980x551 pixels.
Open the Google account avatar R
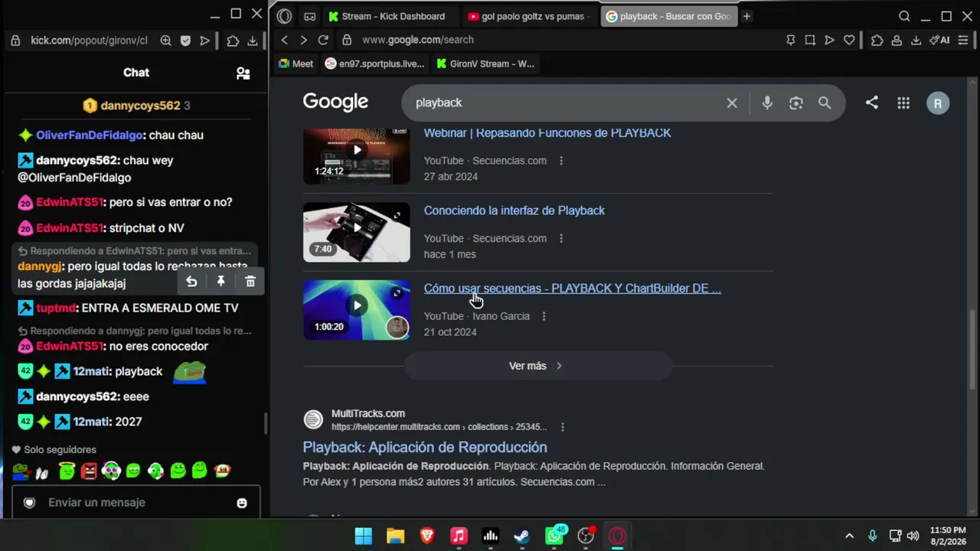click(x=938, y=103)
